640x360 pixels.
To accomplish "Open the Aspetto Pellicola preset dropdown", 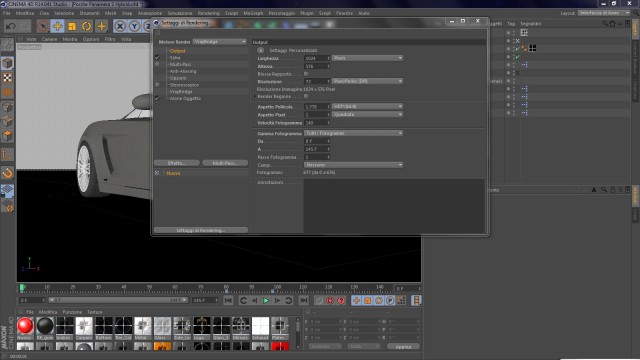I will coord(367,107).
